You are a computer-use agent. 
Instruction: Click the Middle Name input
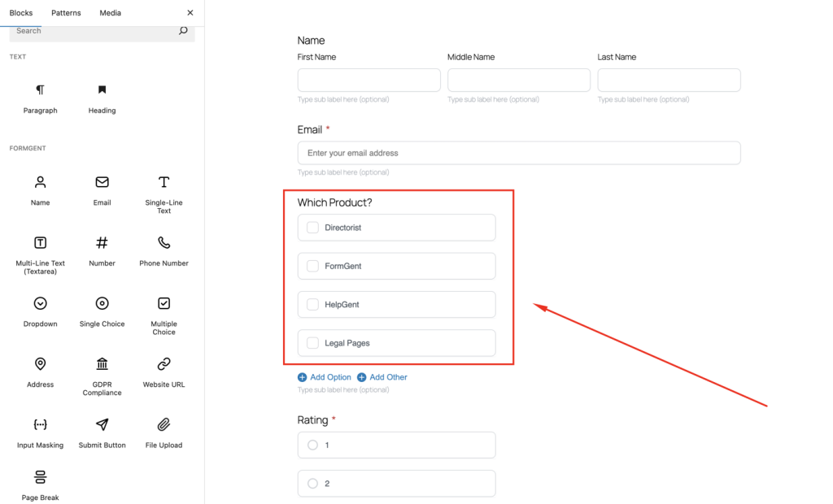click(x=519, y=80)
